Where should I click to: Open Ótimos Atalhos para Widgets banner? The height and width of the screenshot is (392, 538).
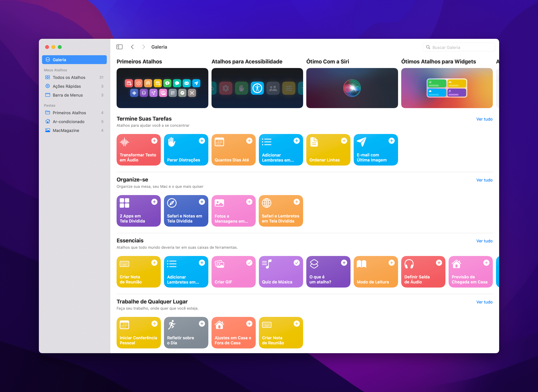(447, 88)
